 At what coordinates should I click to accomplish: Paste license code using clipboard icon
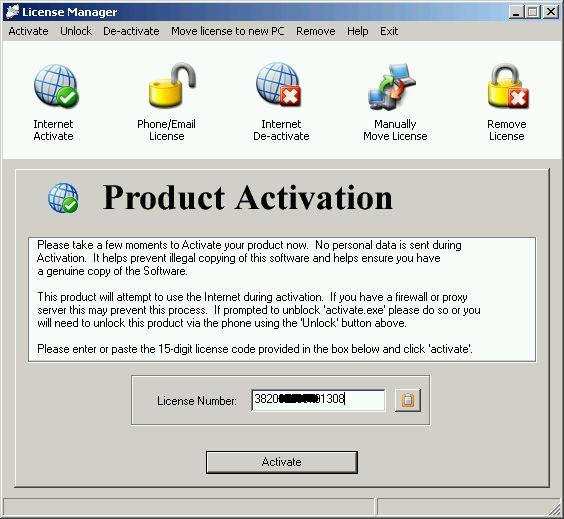(408, 400)
